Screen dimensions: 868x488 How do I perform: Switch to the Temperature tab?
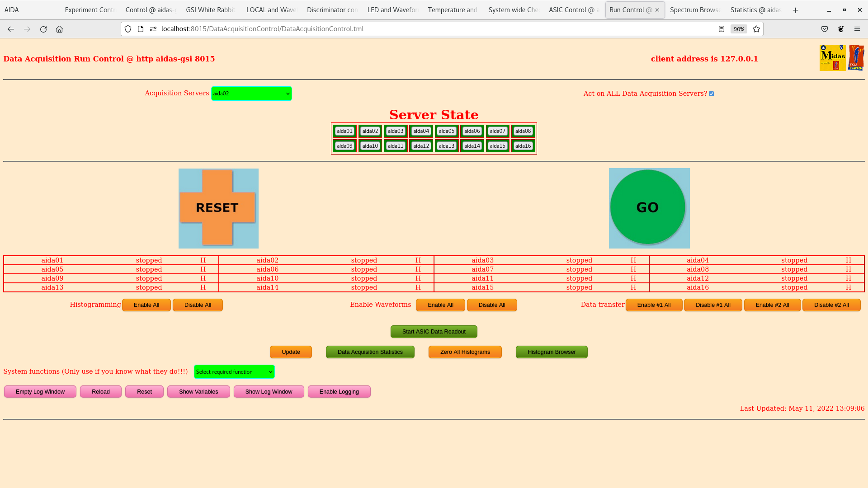click(x=453, y=10)
